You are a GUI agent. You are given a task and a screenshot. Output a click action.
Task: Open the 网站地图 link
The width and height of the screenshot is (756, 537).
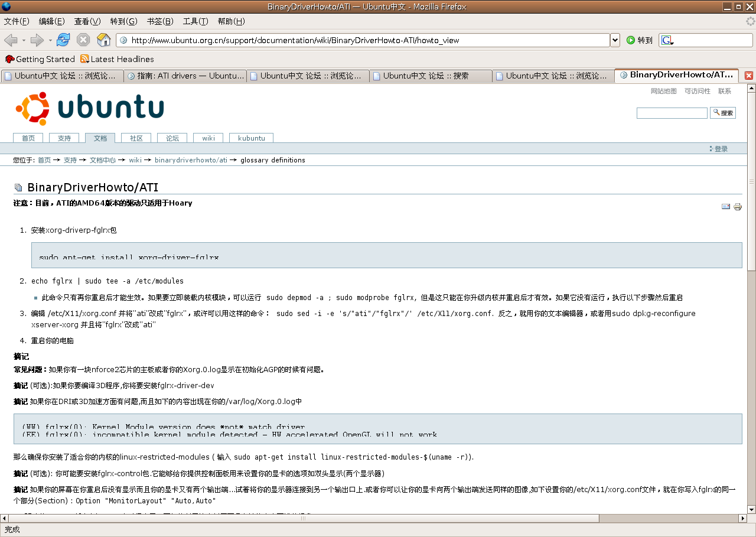663,91
